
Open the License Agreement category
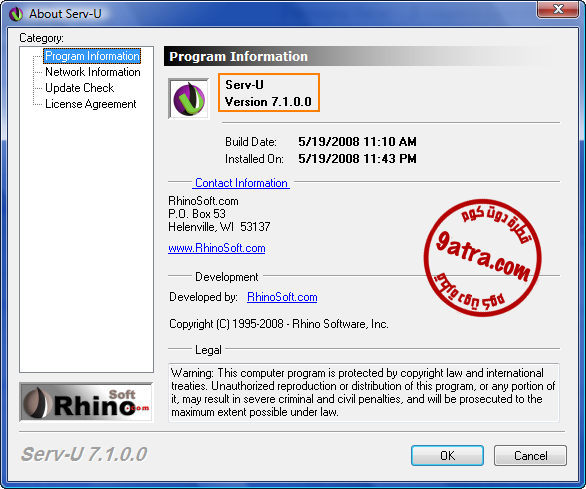tap(90, 104)
